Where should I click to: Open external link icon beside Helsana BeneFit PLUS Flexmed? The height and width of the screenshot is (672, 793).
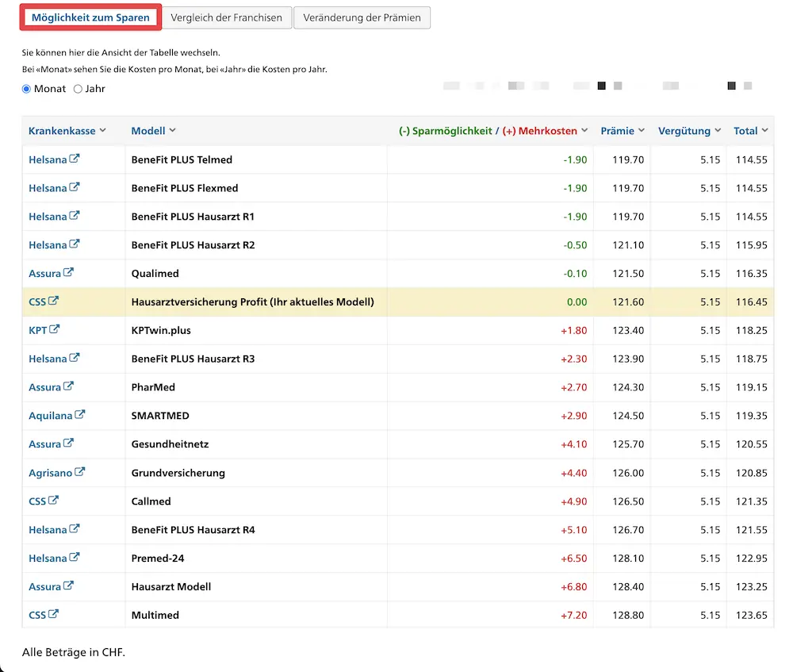75,186
